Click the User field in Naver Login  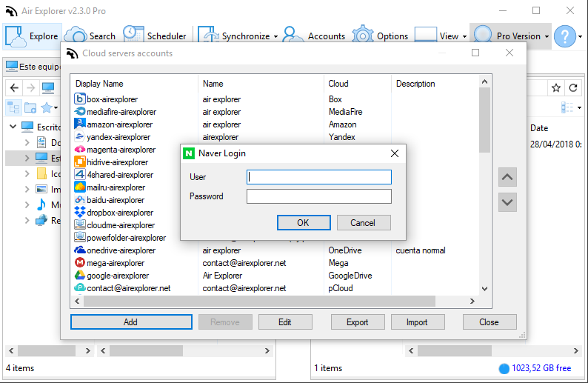pyautogui.click(x=318, y=177)
